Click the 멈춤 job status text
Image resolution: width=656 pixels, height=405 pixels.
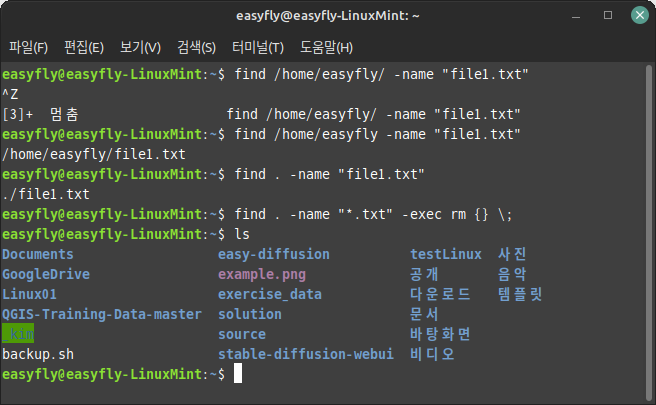(64, 114)
